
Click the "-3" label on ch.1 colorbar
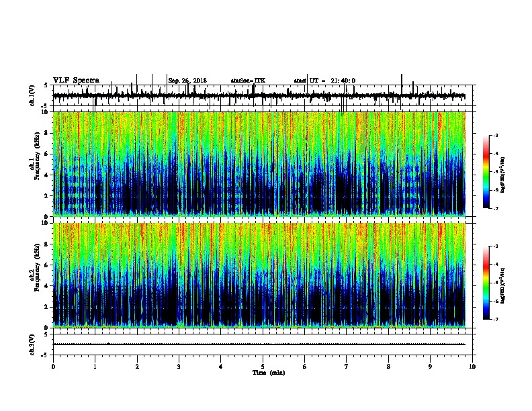pos(495,135)
